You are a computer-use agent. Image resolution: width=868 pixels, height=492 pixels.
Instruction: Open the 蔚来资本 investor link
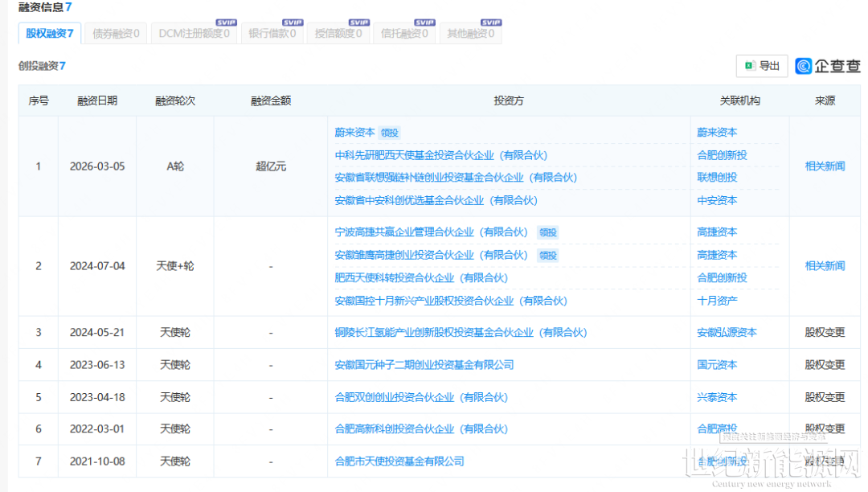pos(354,133)
